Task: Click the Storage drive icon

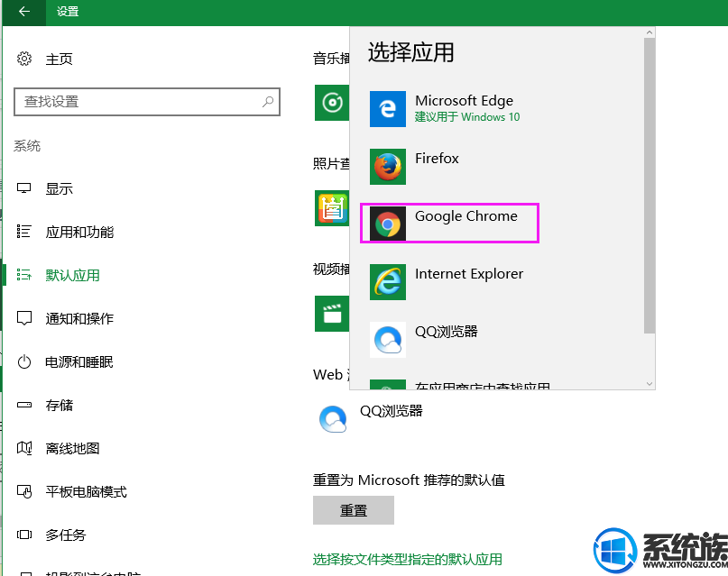Action: [x=24, y=405]
